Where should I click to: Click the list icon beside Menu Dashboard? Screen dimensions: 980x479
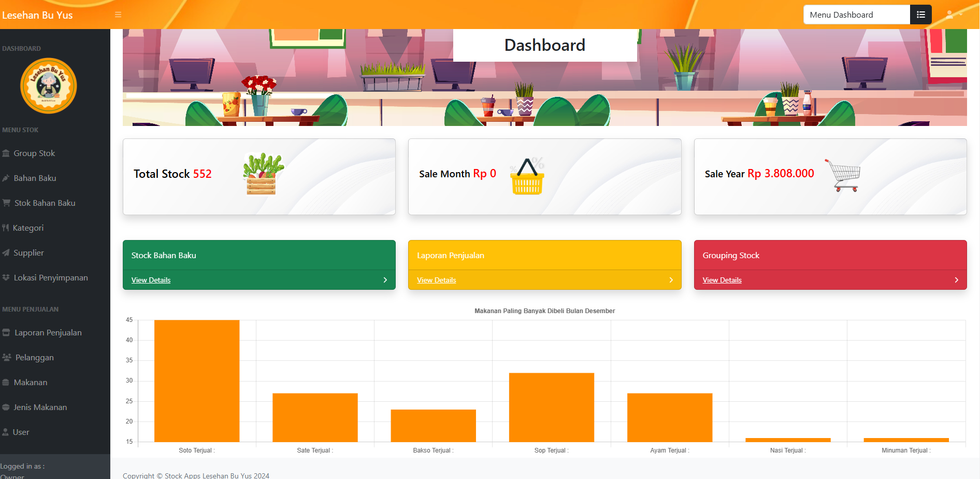[920, 15]
